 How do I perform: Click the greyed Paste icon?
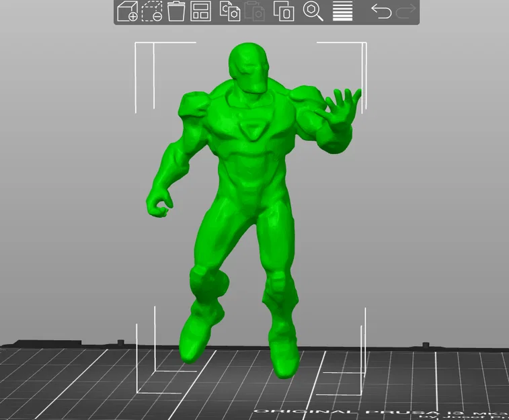[254, 11]
